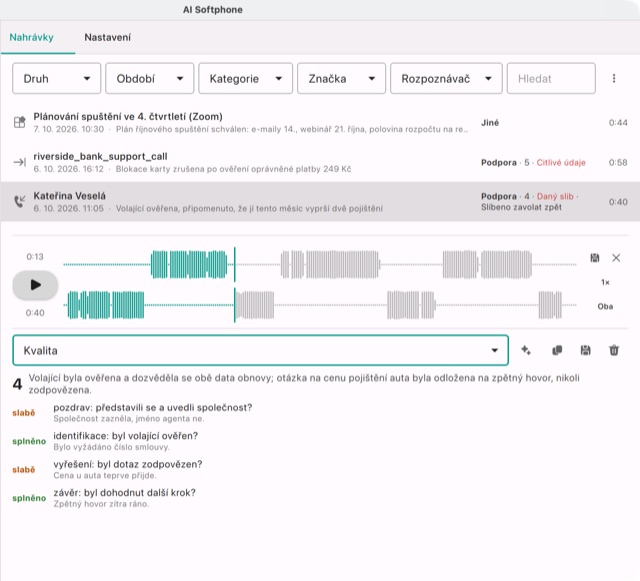Run AI analysis with sparkle icon
Screen dimensions: 640x581
(x=526, y=350)
